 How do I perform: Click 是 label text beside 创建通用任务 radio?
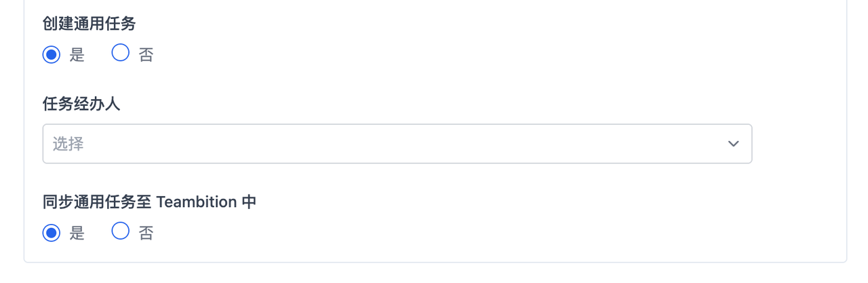[x=77, y=55]
